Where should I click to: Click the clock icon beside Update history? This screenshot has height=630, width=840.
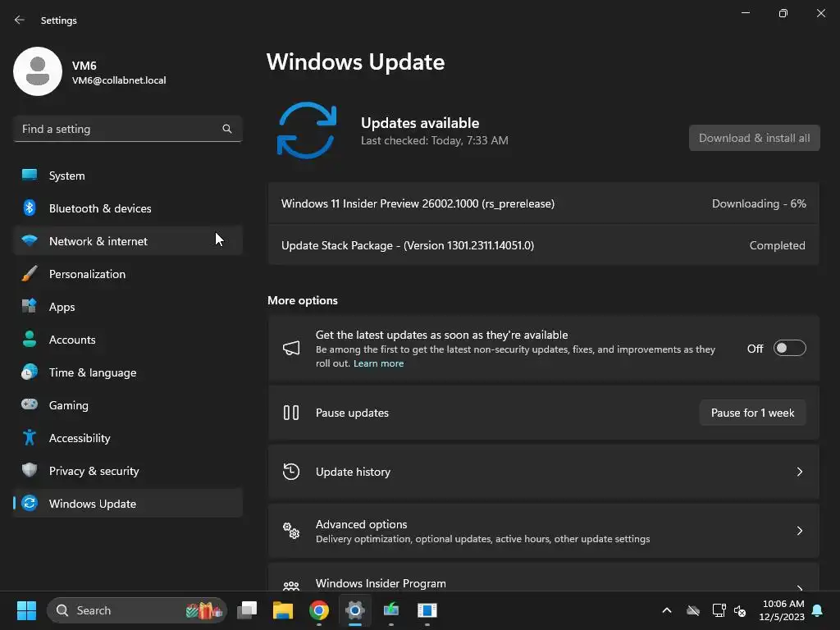tap(291, 472)
